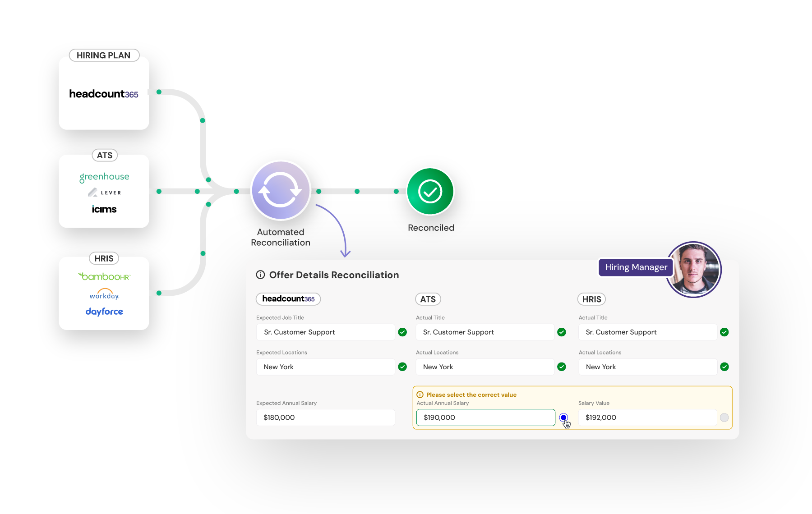Click the Automated Reconciliation caption
This screenshot has height=514, width=812.
281,237
